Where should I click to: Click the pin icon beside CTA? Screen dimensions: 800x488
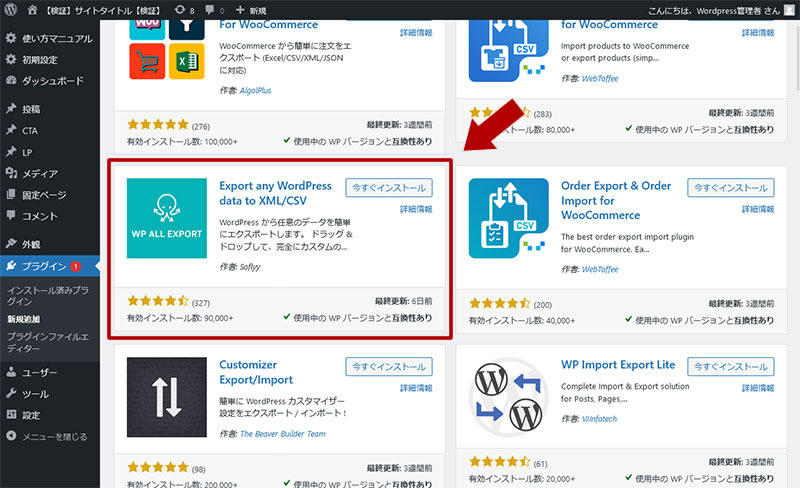coord(11,130)
